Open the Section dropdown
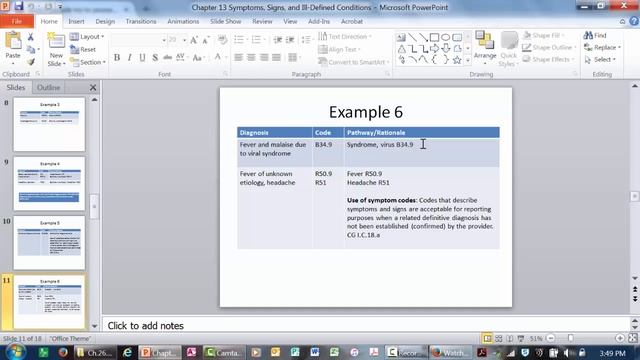640x360 pixels. click(88, 62)
